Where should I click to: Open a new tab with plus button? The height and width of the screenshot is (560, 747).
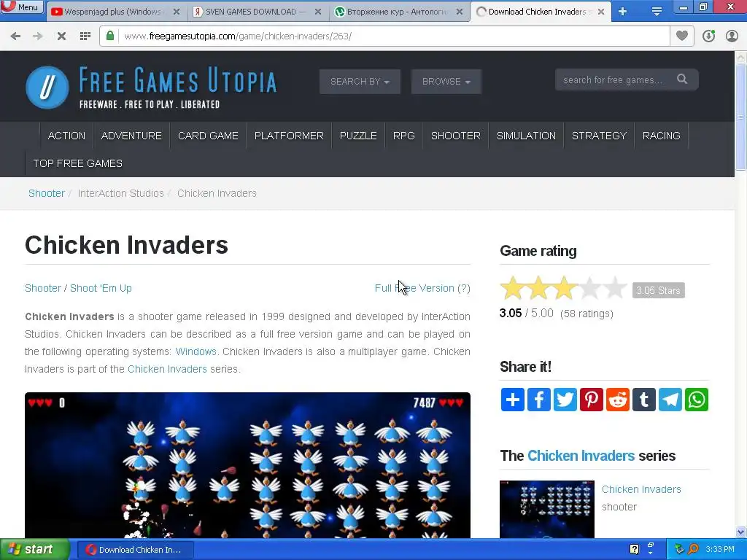click(623, 12)
